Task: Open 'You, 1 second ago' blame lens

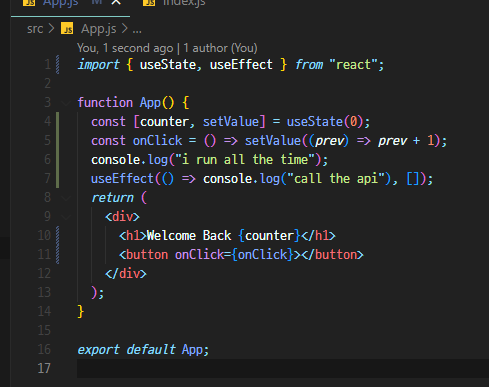Action: click(x=125, y=48)
